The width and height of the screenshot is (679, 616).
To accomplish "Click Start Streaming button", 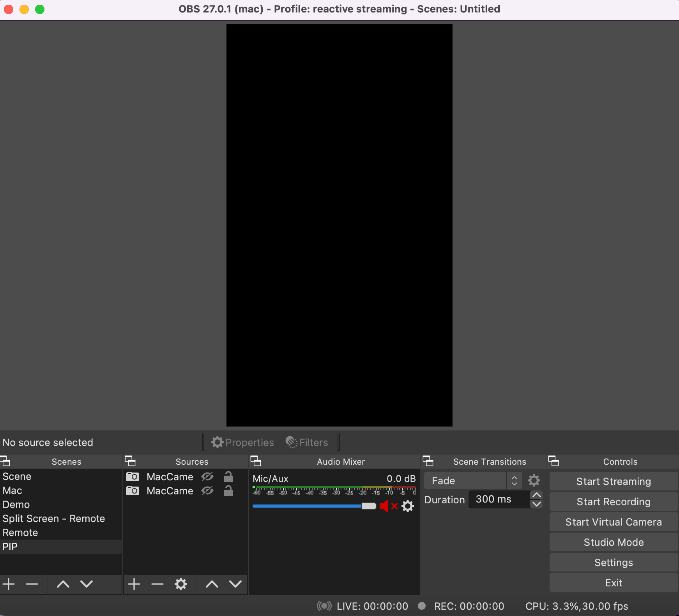I will click(614, 481).
